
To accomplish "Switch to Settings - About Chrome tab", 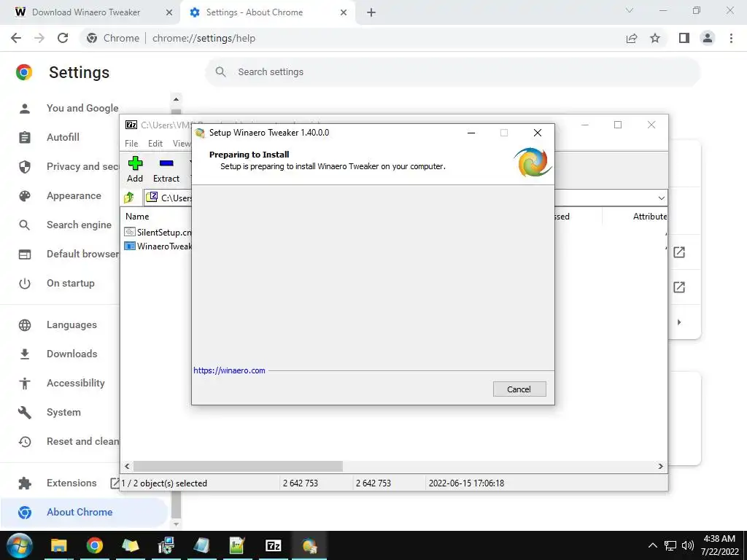I will coord(255,12).
